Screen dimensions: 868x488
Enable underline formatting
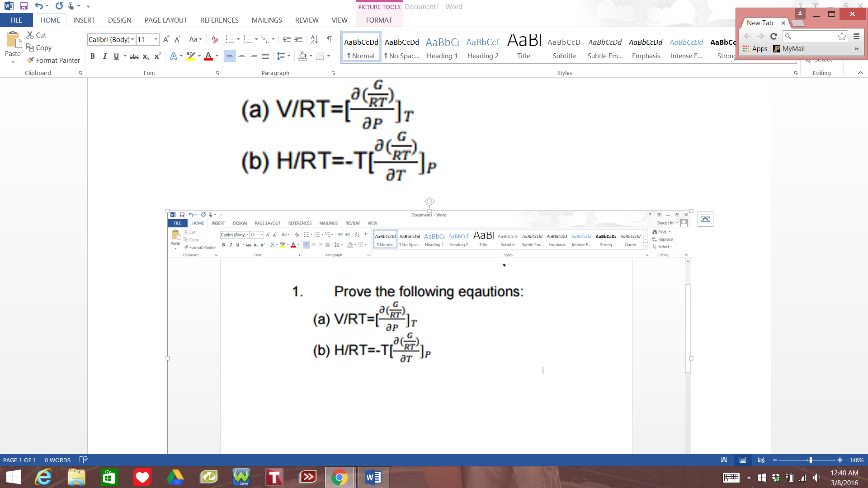[x=116, y=56]
